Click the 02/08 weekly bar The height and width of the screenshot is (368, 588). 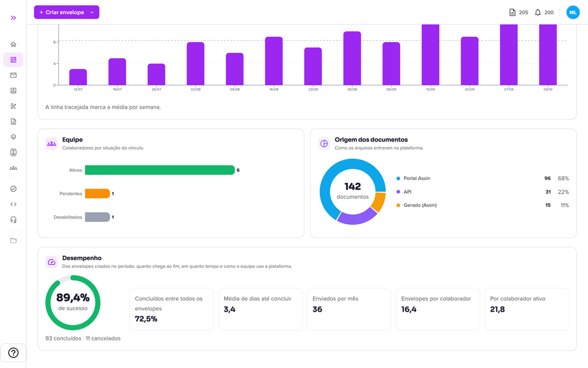pos(195,63)
